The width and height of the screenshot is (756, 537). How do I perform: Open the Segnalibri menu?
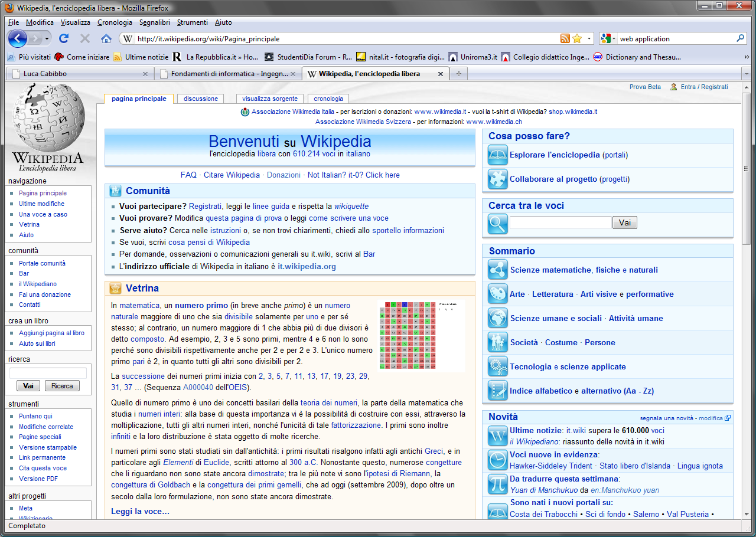(x=155, y=22)
